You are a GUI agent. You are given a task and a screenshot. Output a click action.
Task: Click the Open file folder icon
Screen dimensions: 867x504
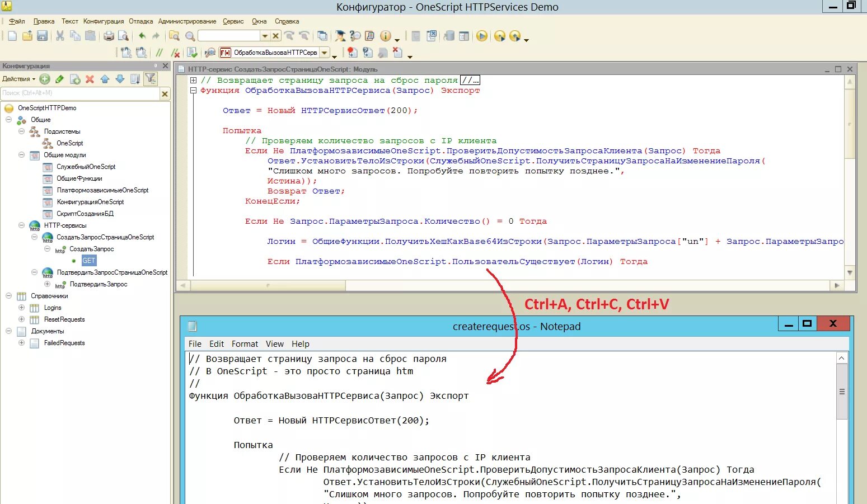point(27,36)
